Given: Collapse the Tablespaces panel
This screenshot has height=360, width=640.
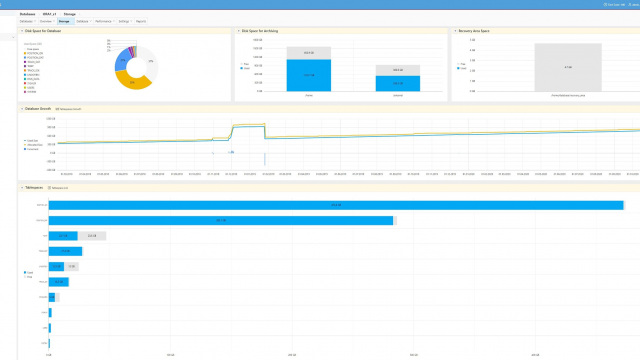Looking at the screenshot, I should click(22, 188).
